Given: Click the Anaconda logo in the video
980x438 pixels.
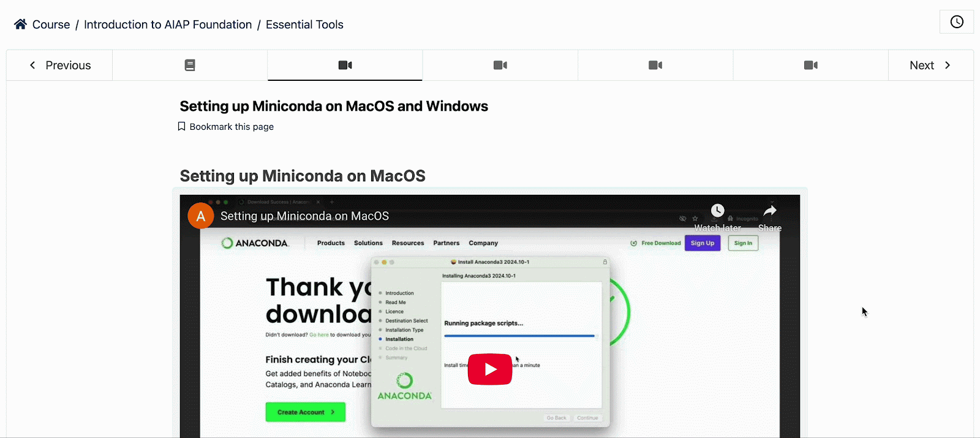Looking at the screenshot, I should point(255,243).
